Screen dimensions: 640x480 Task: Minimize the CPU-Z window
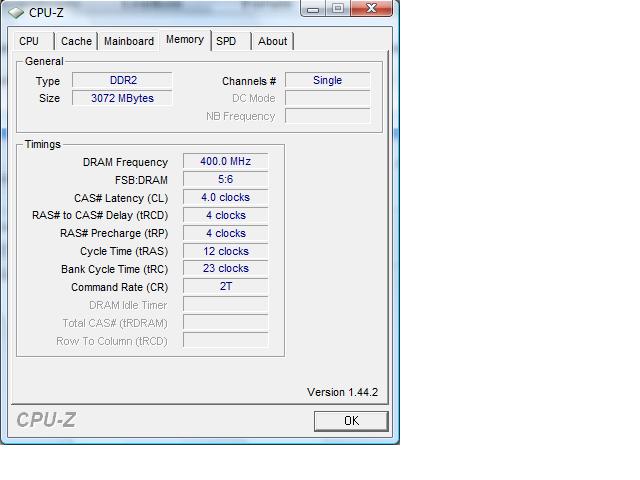click(x=313, y=8)
